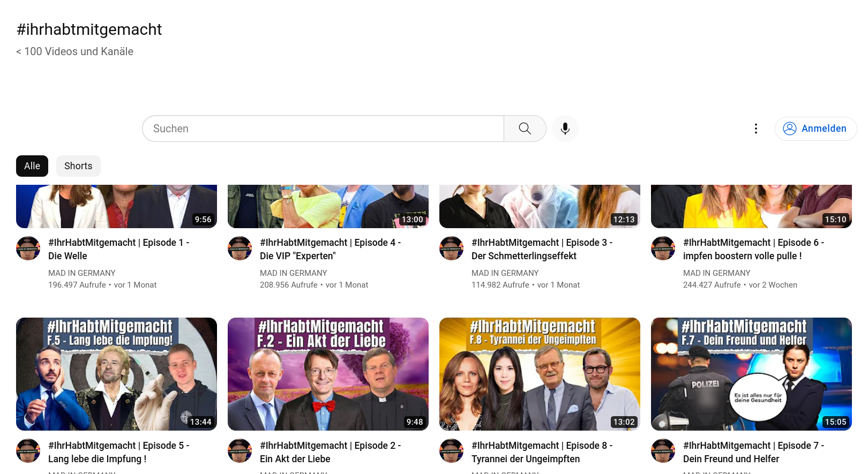Image resolution: width=868 pixels, height=474 pixels.
Task: Click the 13:00 duration video thumbnail
Action: 328,206
